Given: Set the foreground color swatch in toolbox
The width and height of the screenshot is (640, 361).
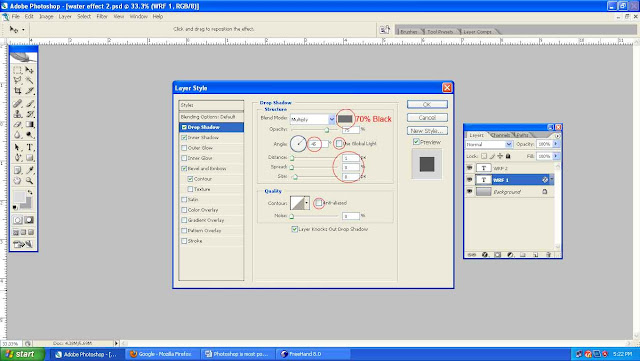Looking at the screenshot, I should click(19, 197).
